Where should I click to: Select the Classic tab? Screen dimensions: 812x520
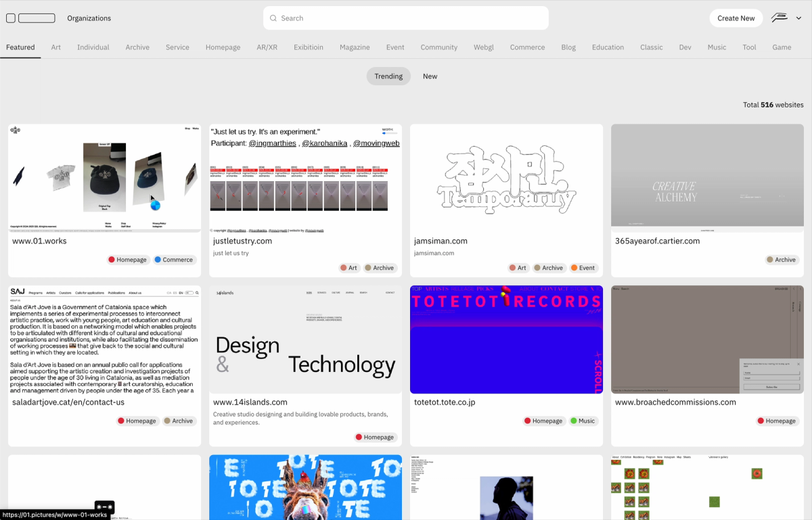click(x=652, y=47)
